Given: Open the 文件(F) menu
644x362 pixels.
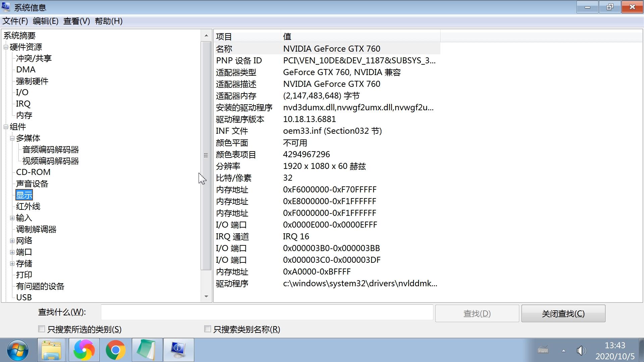Looking at the screenshot, I should tap(15, 21).
